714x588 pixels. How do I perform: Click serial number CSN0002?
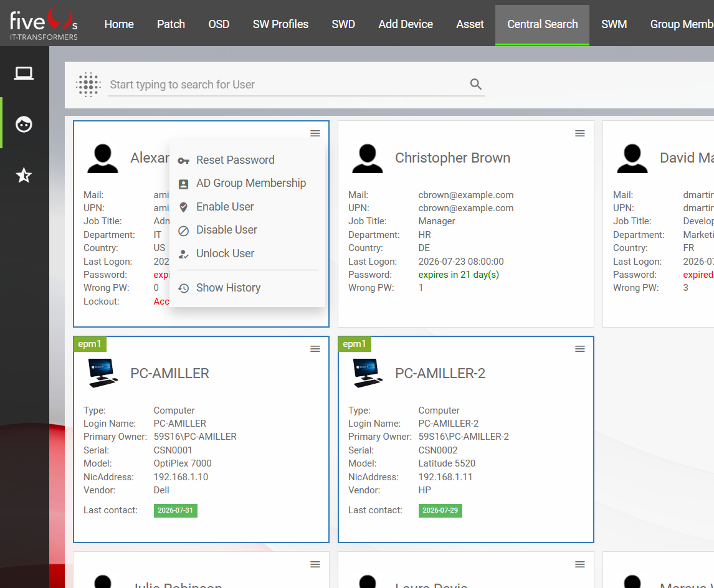point(438,450)
